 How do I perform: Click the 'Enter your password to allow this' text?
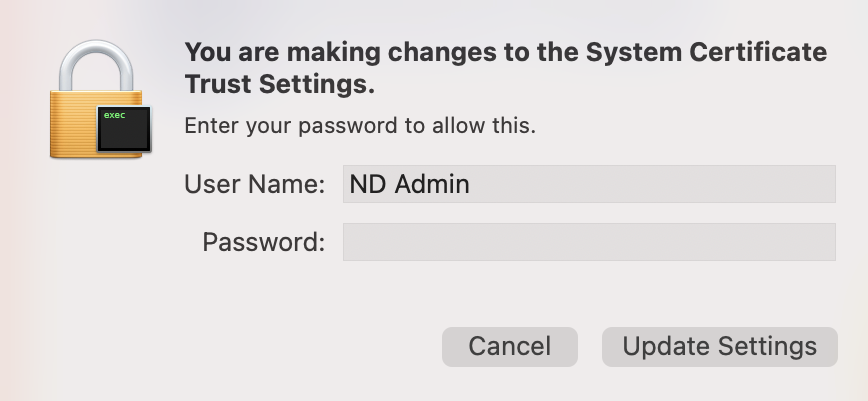(360, 126)
